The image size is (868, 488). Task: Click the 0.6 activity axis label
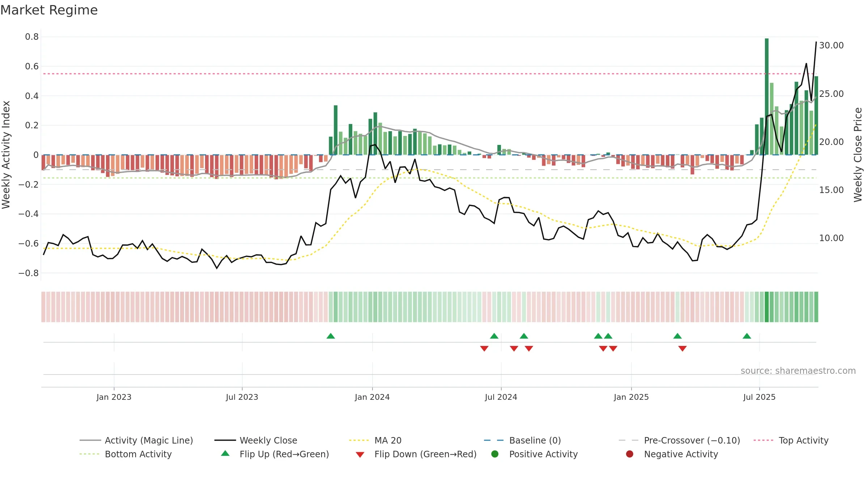(32, 67)
